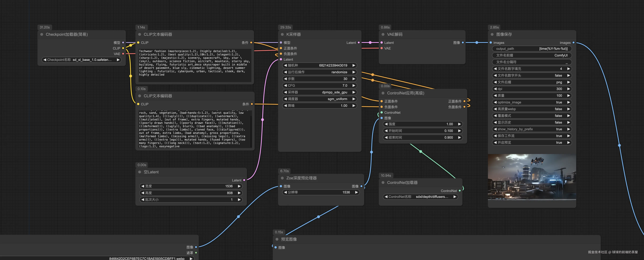Decrease 宽度 value with left arrow
The image size is (644, 260).
pyautogui.click(x=143, y=186)
